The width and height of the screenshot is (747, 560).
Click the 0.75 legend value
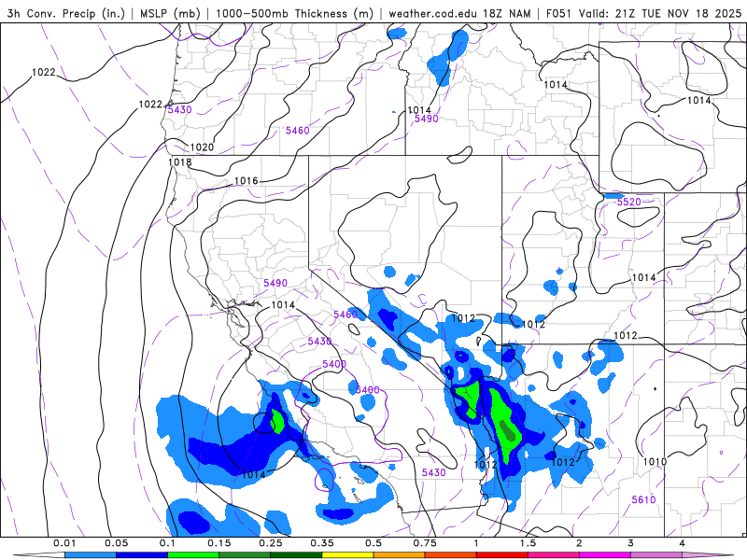(425, 543)
